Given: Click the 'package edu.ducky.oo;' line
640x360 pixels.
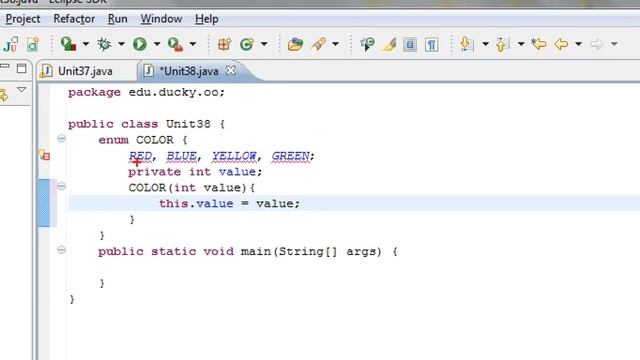Looking at the screenshot, I should tap(146, 92).
